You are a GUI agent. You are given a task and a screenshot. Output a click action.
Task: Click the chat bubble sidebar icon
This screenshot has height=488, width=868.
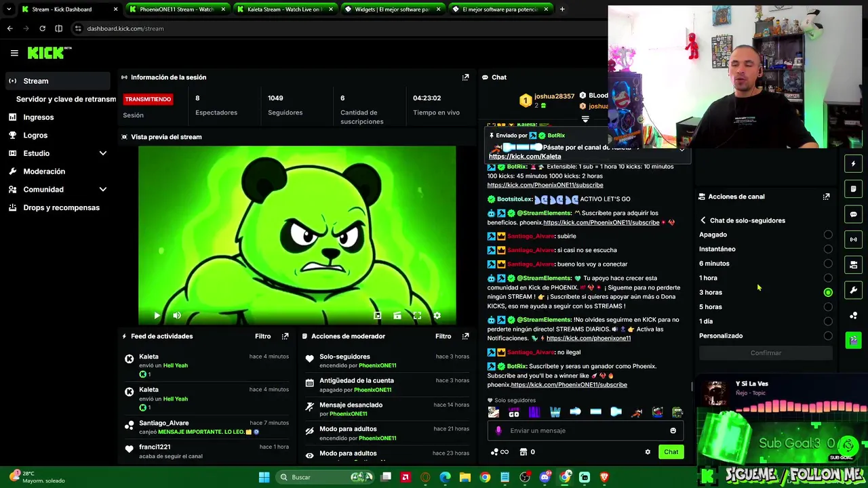pos(853,214)
